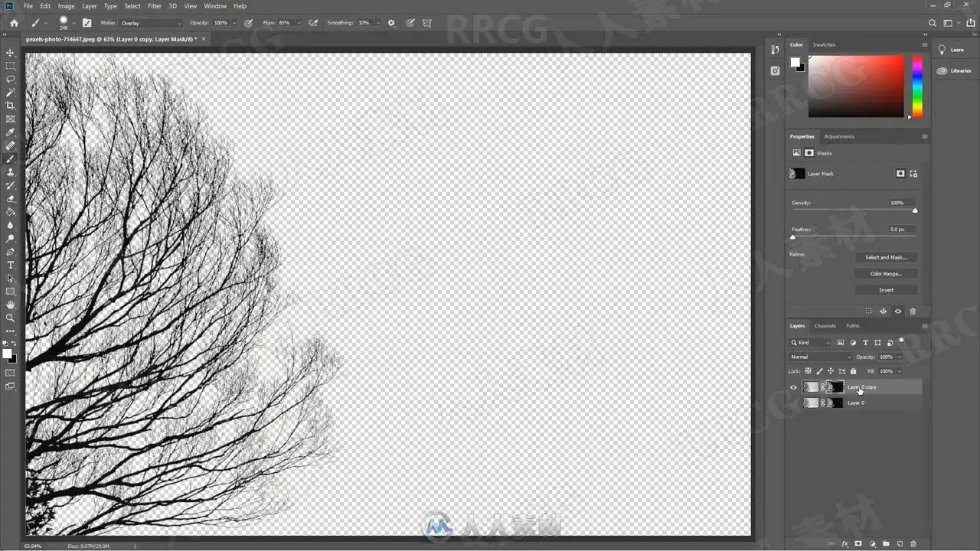This screenshot has width=980, height=551.
Task: Toggle lock all padlock icon
Action: point(853,371)
